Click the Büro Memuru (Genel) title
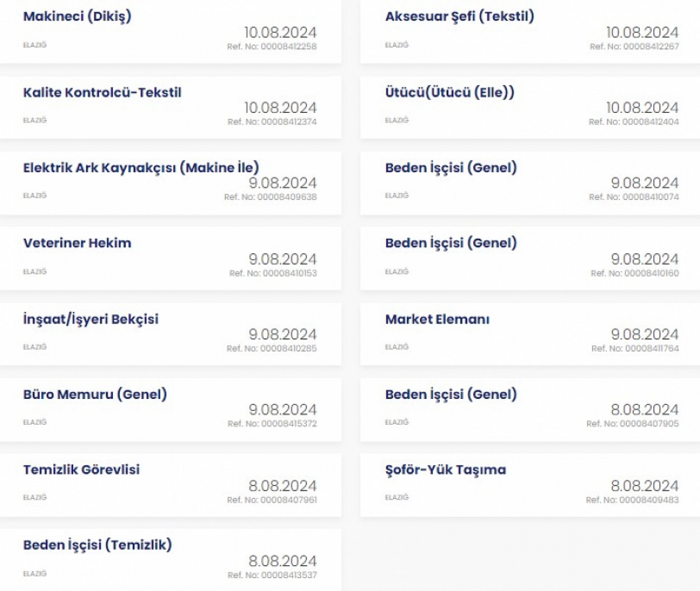Screen dimensions: 700x591 coord(95,394)
